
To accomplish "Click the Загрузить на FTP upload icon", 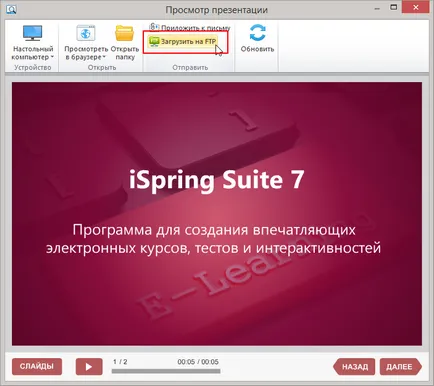I will click(154, 42).
